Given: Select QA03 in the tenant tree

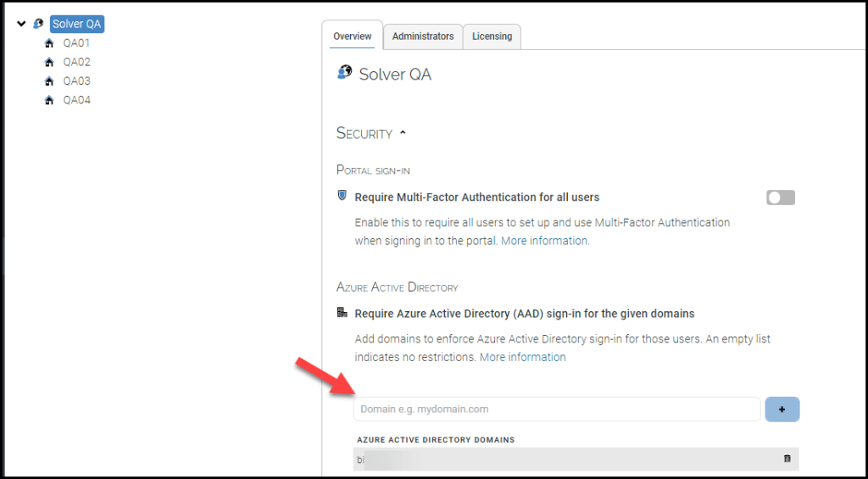Looking at the screenshot, I should pos(76,81).
